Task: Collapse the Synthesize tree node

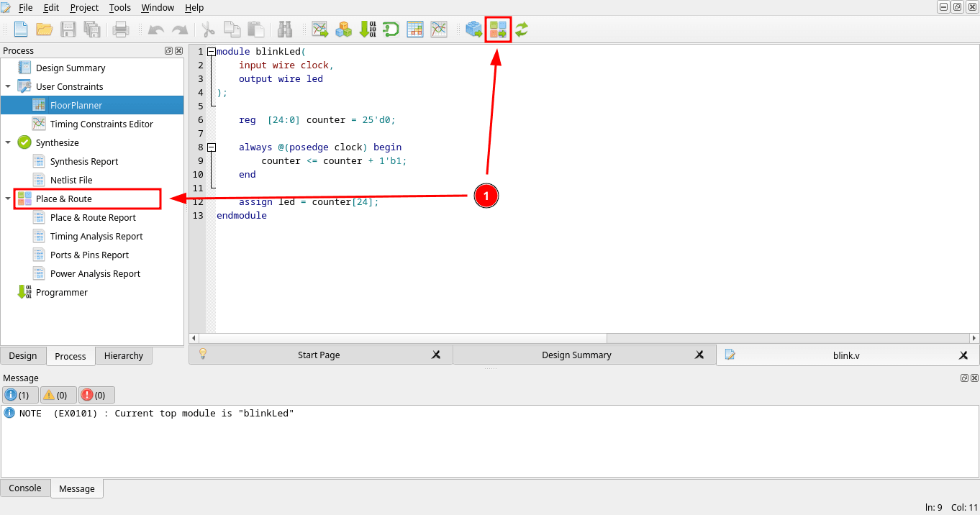Action: coord(8,143)
